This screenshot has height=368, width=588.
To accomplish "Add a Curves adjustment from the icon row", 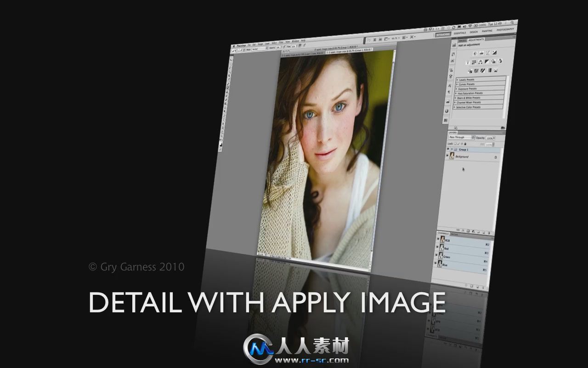I will (488, 53).
